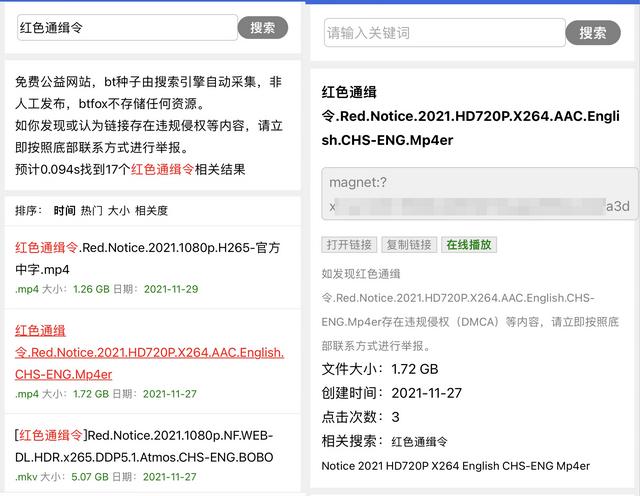Click the highlighted 红色通缉令 in result count
The image size is (640, 496).
point(162,169)
